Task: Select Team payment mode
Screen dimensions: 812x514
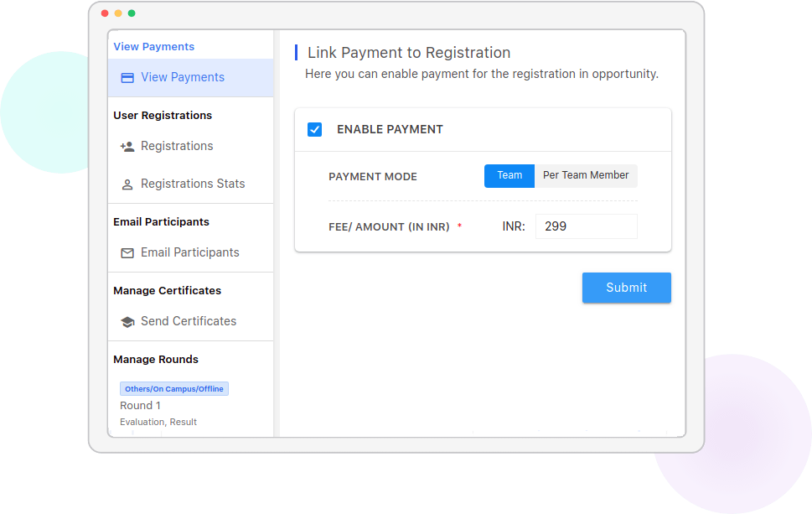Action: [509, 175]
